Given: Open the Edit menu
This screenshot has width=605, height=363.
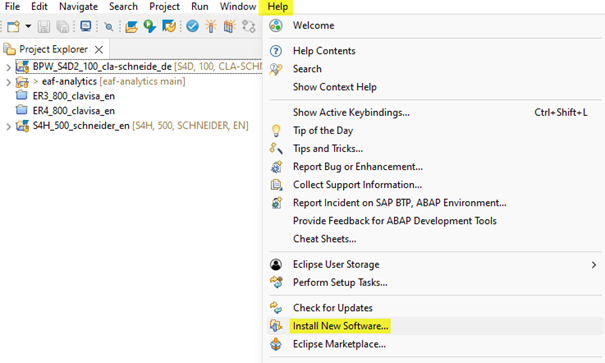Looking at the screenshot, I should click(x=39, y=7).
